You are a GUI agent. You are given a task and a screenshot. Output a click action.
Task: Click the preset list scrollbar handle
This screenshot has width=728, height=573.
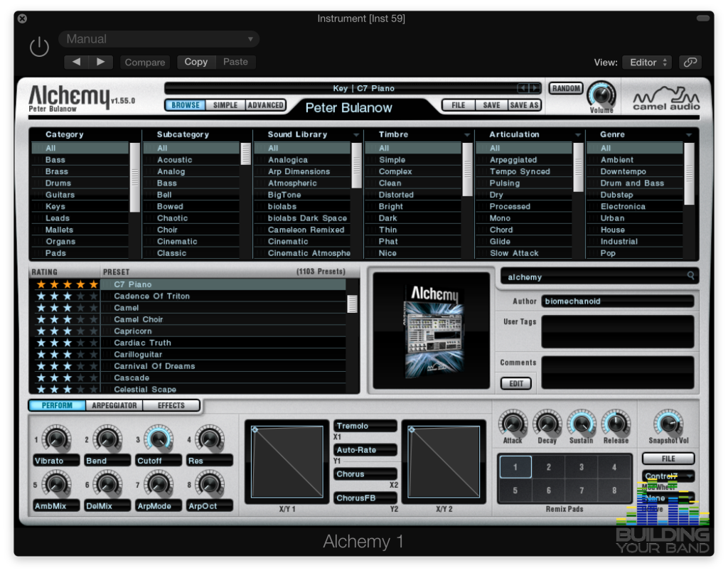tap(353, 304)
